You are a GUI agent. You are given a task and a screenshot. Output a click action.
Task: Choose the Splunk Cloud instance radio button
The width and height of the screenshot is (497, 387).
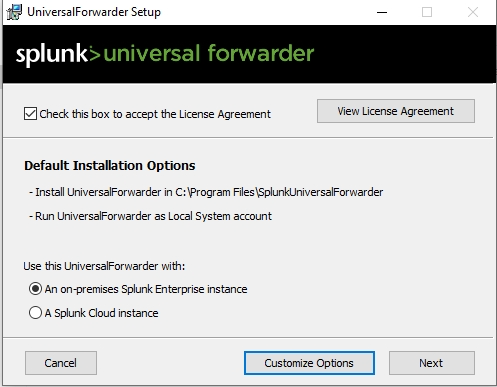(35, 313)
